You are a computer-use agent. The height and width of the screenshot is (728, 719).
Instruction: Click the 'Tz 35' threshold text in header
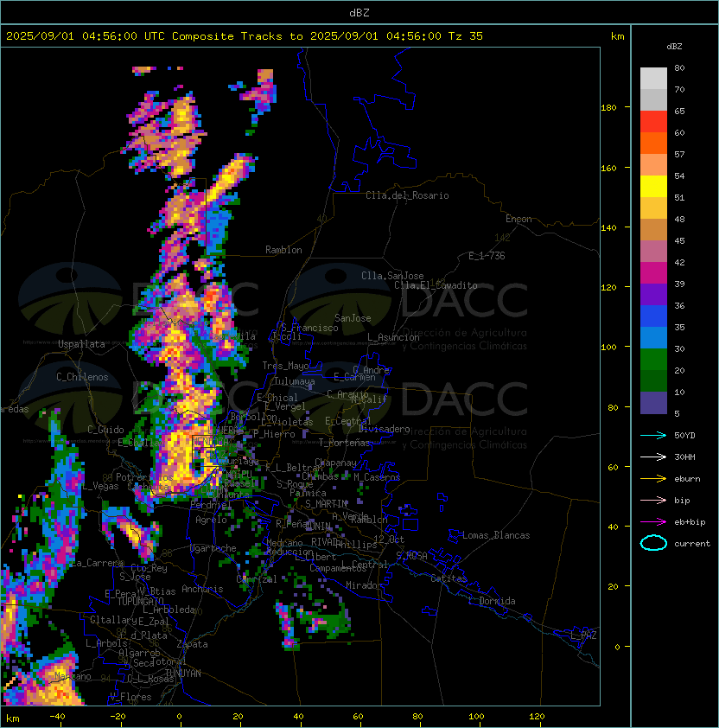pyautogui.click(x=466, y=36)
